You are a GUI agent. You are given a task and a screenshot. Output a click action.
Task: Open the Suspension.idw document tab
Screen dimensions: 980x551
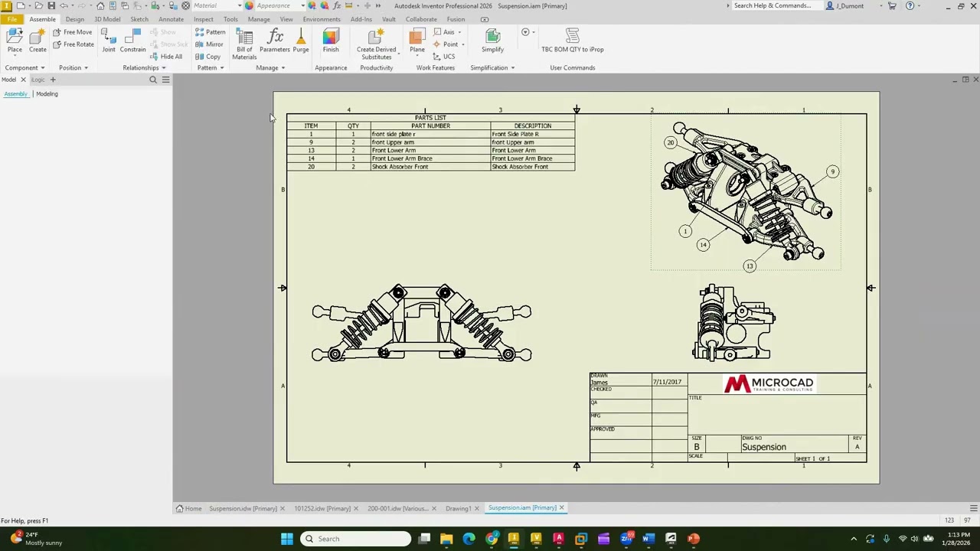pyautogui.click(x=243, y=508)
